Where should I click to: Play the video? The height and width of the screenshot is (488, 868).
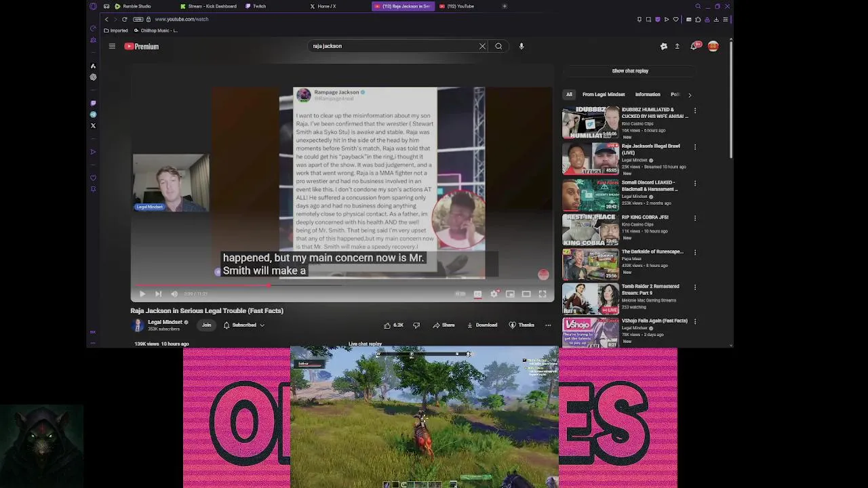point(142,293)
